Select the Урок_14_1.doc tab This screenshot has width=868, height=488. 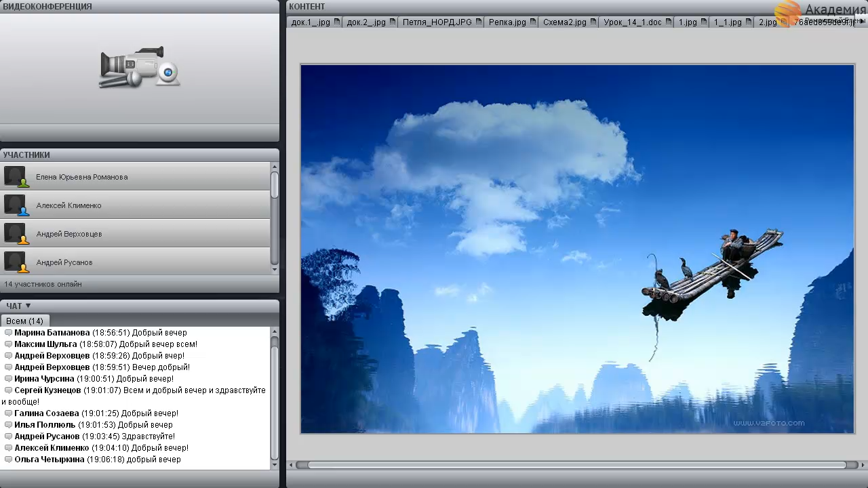(x=637, y=22)
